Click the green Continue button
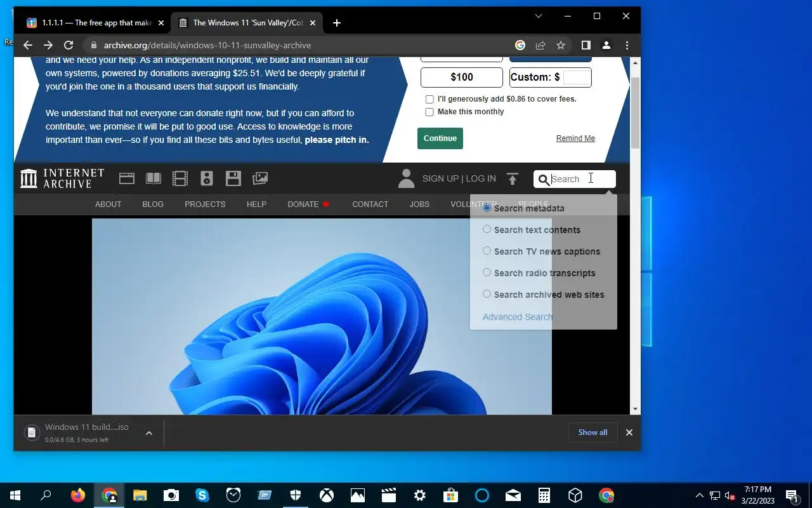Screen dimensions: 812x508 [440, 138]
